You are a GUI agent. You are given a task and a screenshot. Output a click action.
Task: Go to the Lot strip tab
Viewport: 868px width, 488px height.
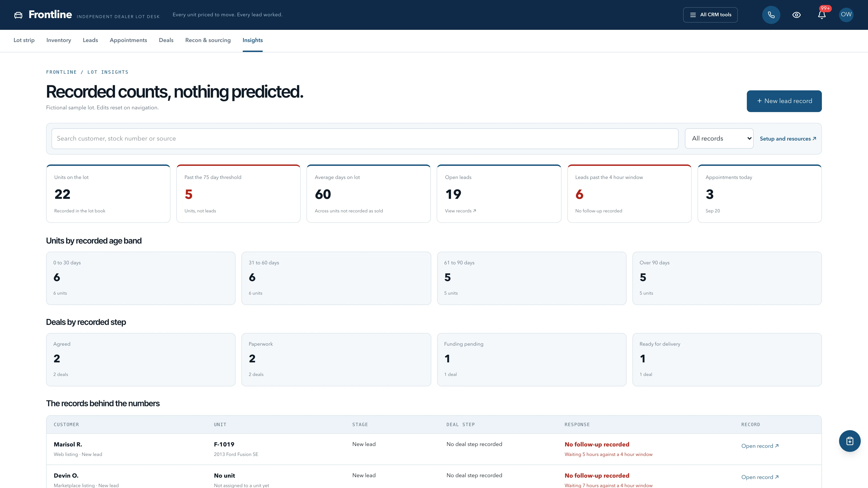coord(24,40)
